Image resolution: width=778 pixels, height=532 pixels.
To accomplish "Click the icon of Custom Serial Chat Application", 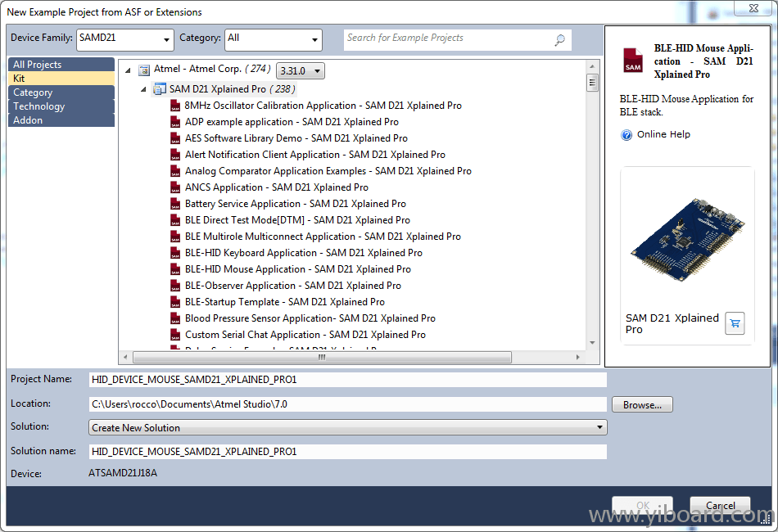I will 175,335.
